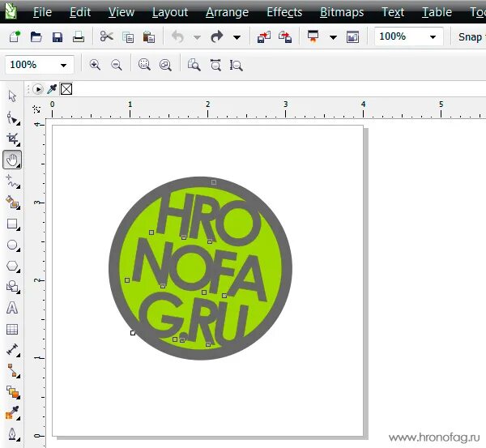Screen dimensions: 486x448
Task: Select the Connector tool
Action: pyautogui.click(x=13, y=371)
